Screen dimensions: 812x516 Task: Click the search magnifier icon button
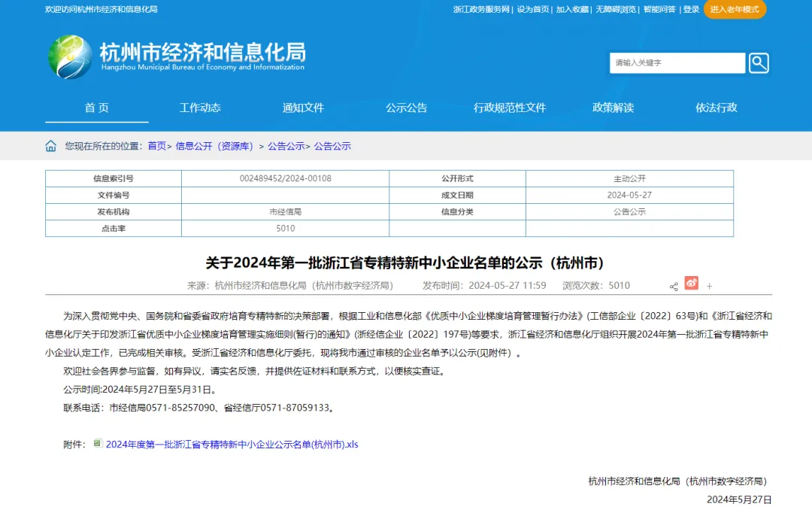759,63
